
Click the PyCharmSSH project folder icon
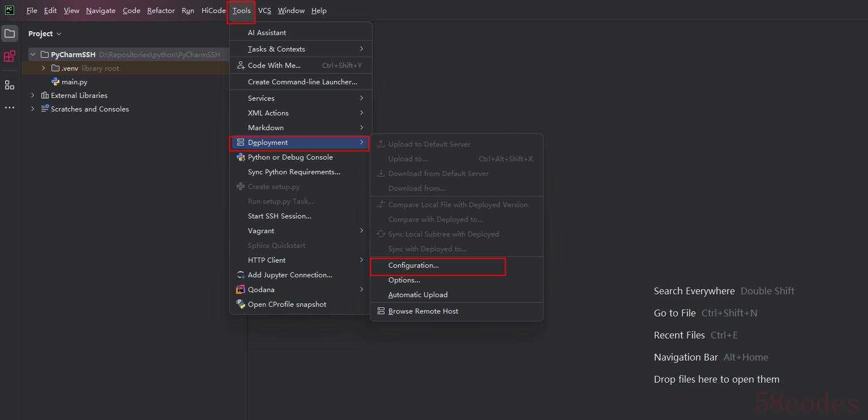[x=45, y=55]
